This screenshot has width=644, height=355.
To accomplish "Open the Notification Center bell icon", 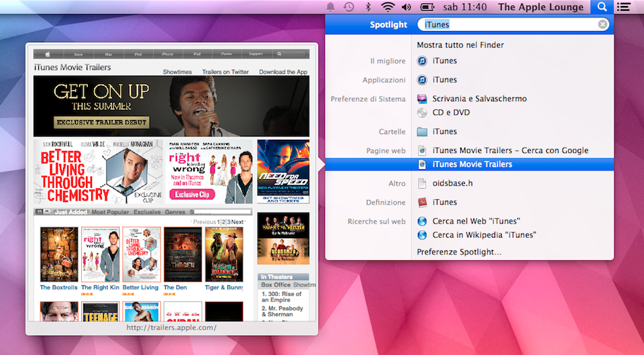I will pos(330,7).
